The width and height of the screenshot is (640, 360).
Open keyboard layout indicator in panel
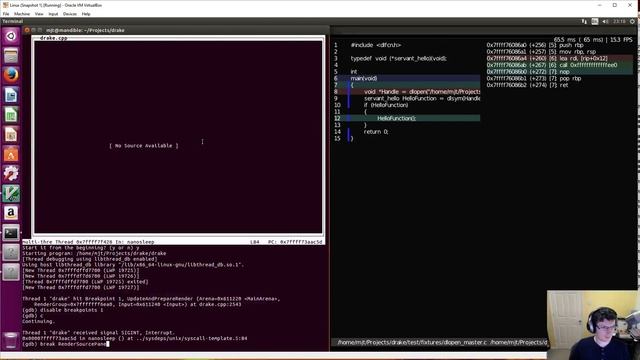595,21
